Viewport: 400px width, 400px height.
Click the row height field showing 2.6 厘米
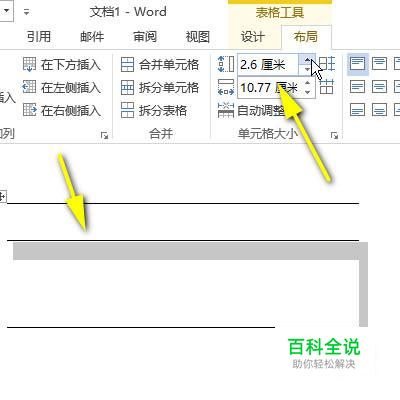pyautogui.click(x=268, y=64)
